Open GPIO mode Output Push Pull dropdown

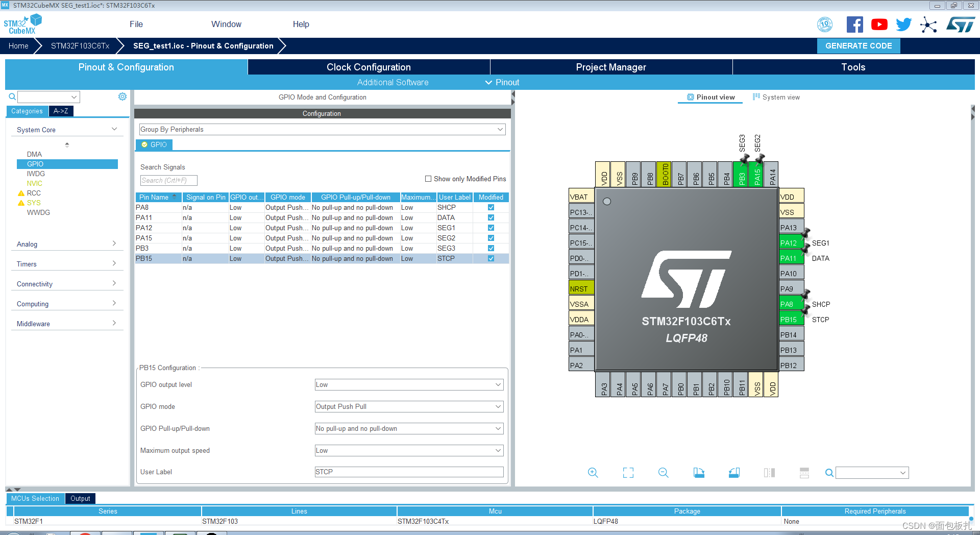tap(409, 406)
